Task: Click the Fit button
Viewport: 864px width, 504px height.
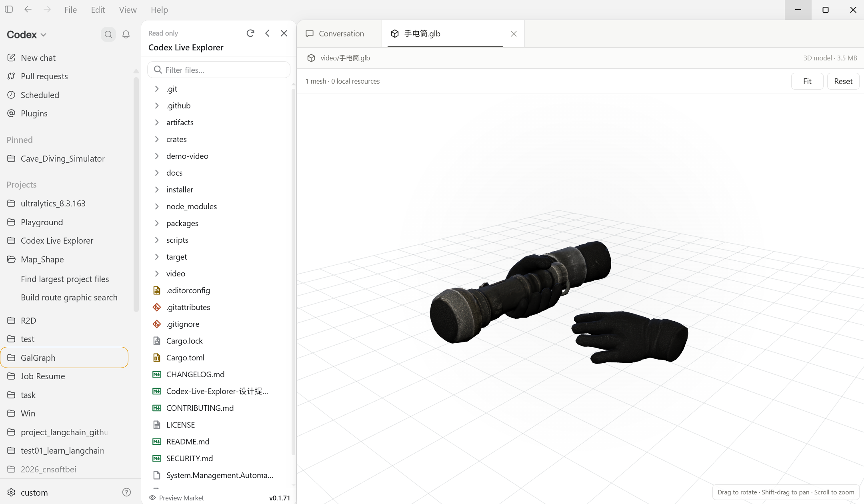Action: tap(807, 81)
